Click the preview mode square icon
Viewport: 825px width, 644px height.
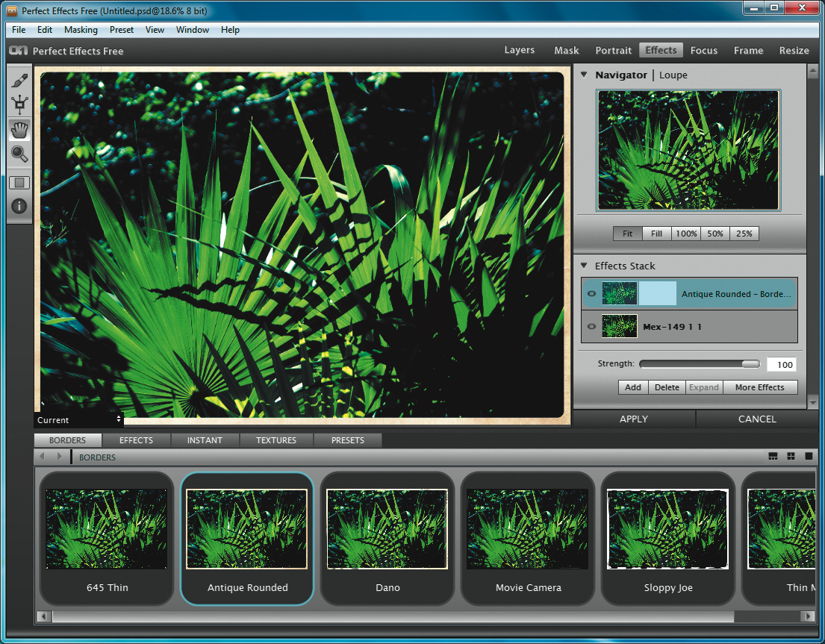click(20, 183)
